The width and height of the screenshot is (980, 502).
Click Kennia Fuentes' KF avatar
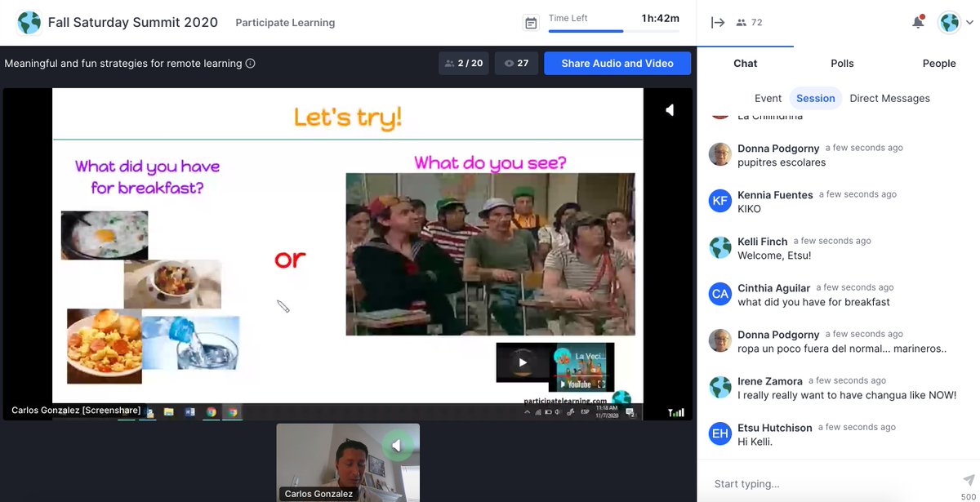pos(720,201)
